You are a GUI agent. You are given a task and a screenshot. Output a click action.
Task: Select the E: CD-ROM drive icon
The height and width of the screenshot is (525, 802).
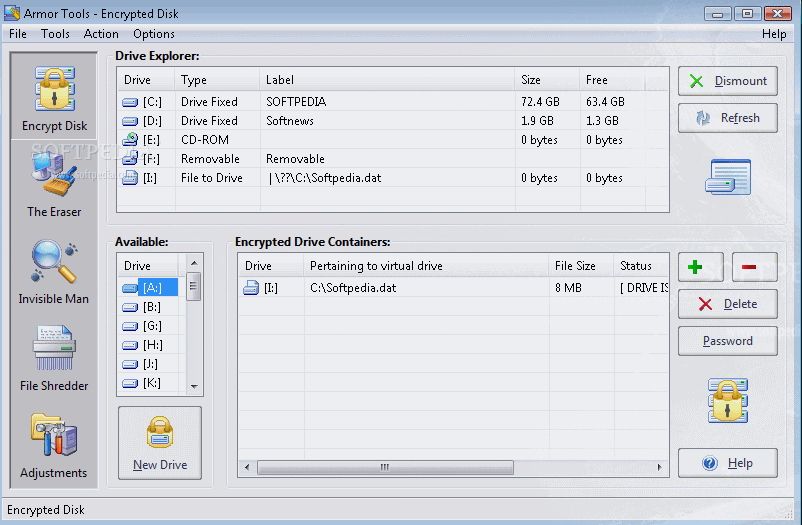[x=130, y=139]
